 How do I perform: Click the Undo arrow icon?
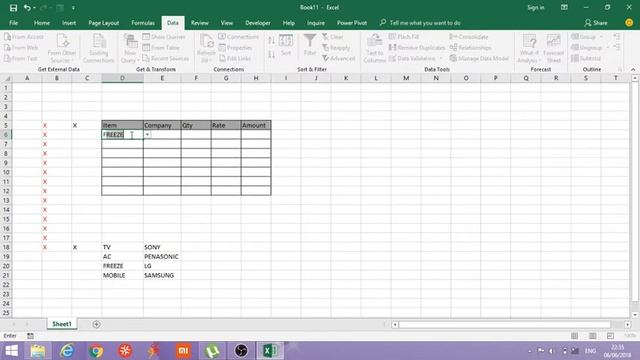(x=27, y=8)
